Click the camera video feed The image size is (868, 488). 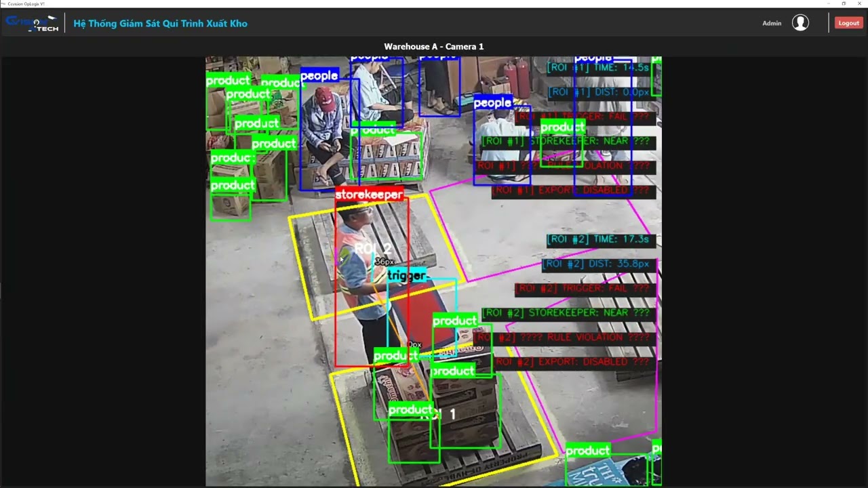tap(433, 271)
